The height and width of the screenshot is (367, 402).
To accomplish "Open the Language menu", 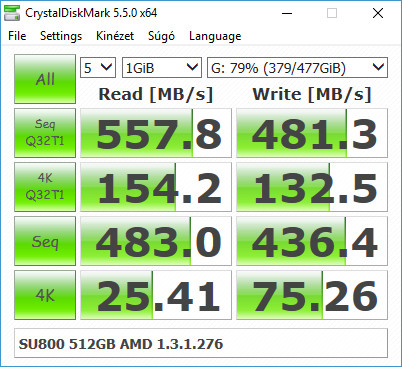I will [x=215, y=36].
